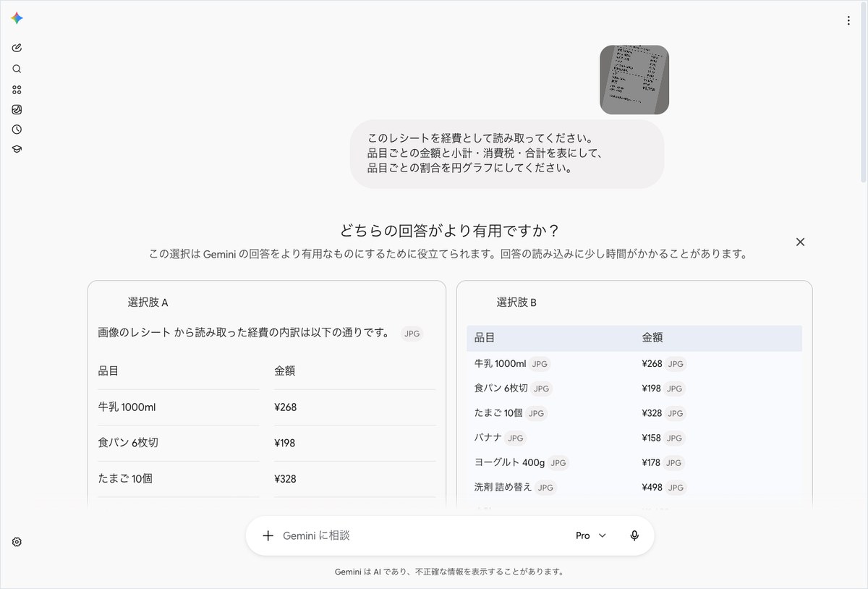
Task: Click the Gemini AI accuracy disclaimer text
Action: [x=449, y=572]
